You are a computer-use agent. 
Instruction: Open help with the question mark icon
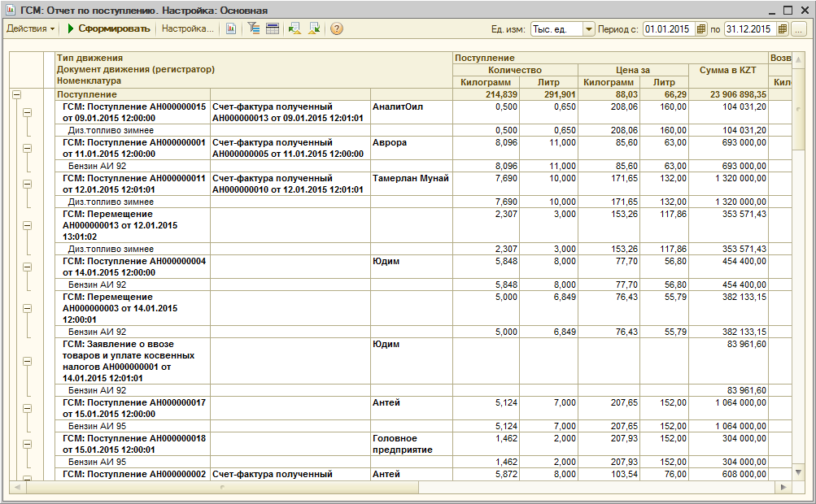[x=336, y=29]
